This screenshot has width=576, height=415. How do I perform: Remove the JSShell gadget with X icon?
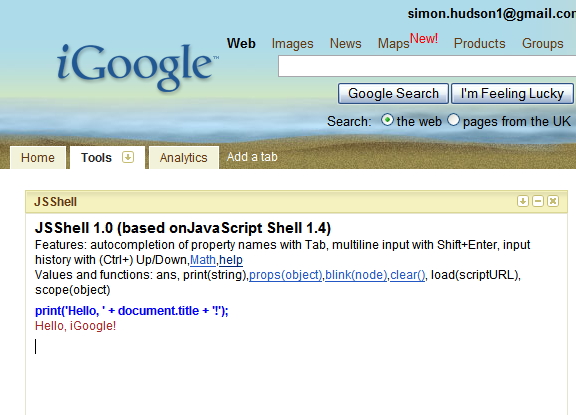pyautogui.click(x=553, y=201)
